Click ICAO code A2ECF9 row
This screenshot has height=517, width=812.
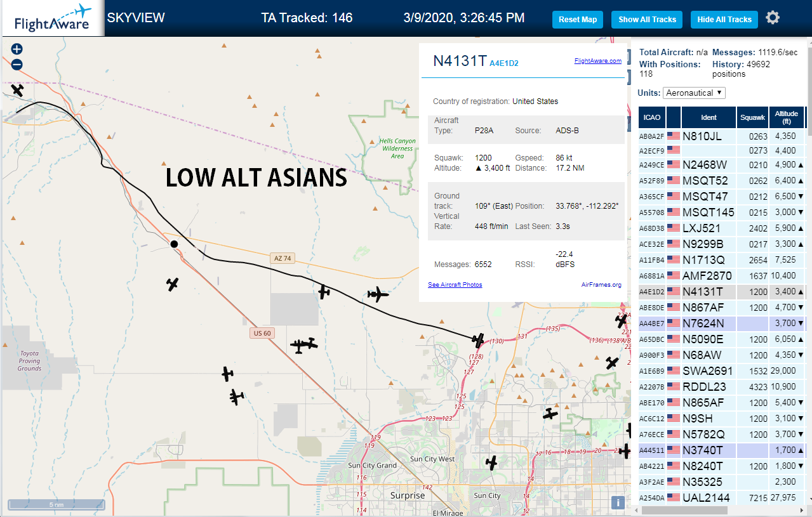[722, 150]
